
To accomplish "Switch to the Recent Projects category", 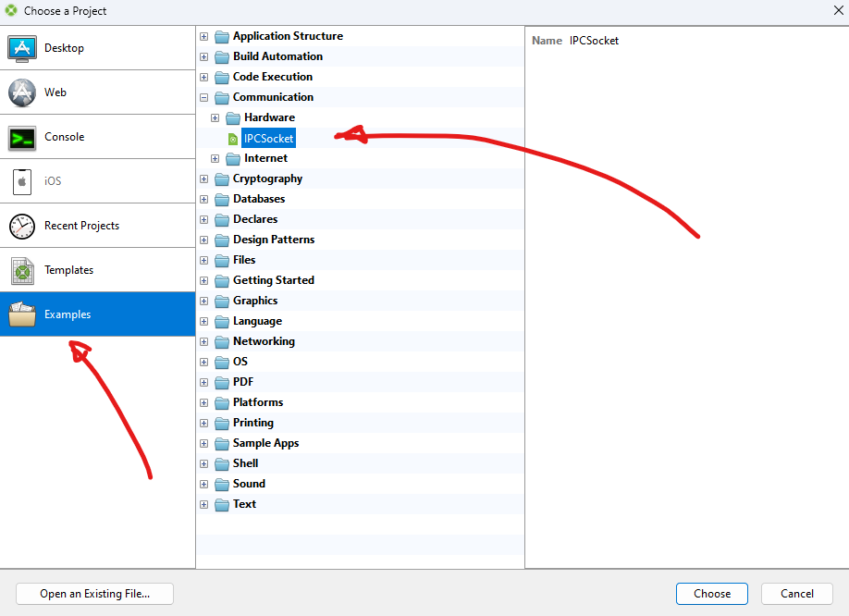I will click(97, 226).
